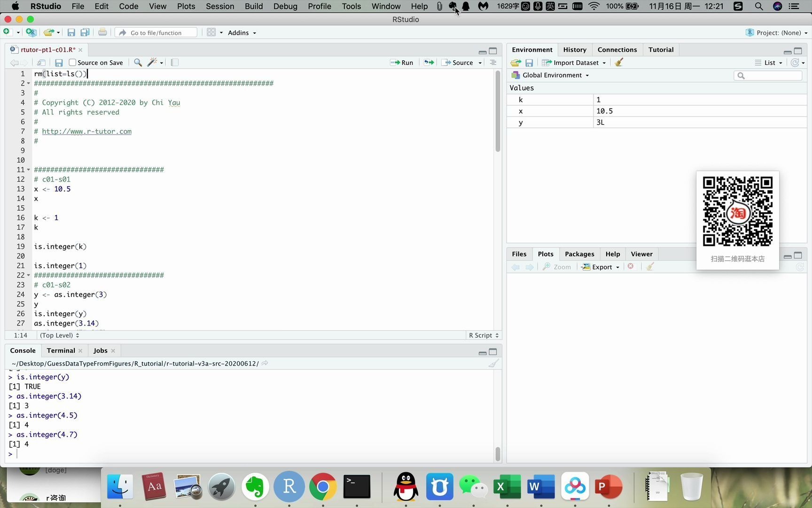Switch to the History tab
This screenshot has width=812, height=508.
coord(574,49)
